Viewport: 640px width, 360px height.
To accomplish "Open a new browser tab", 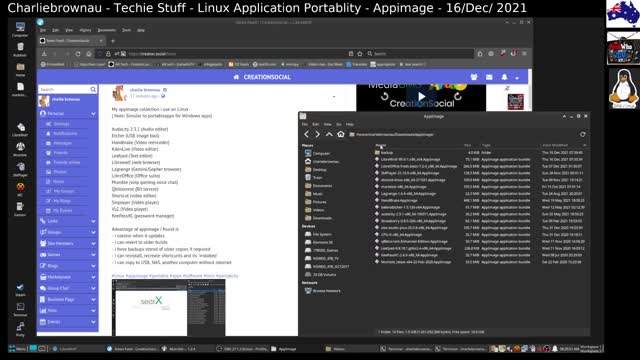I will [113, 41].
